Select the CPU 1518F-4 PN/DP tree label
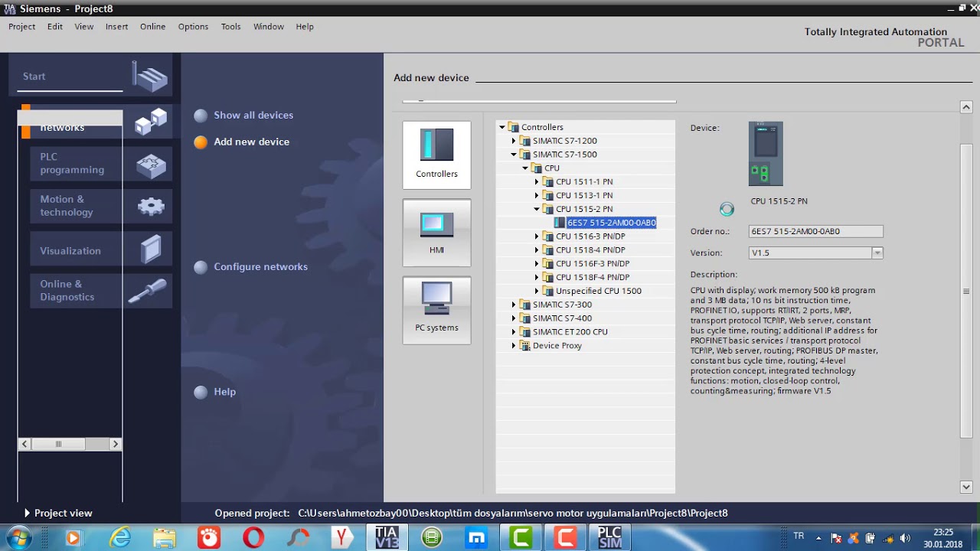The image size is (980, 551). click(593, 278)
